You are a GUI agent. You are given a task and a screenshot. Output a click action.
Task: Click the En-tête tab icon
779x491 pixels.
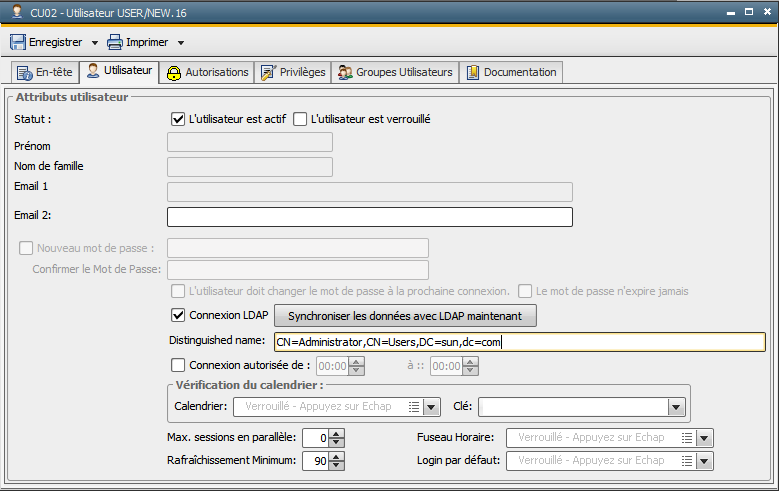26,72
